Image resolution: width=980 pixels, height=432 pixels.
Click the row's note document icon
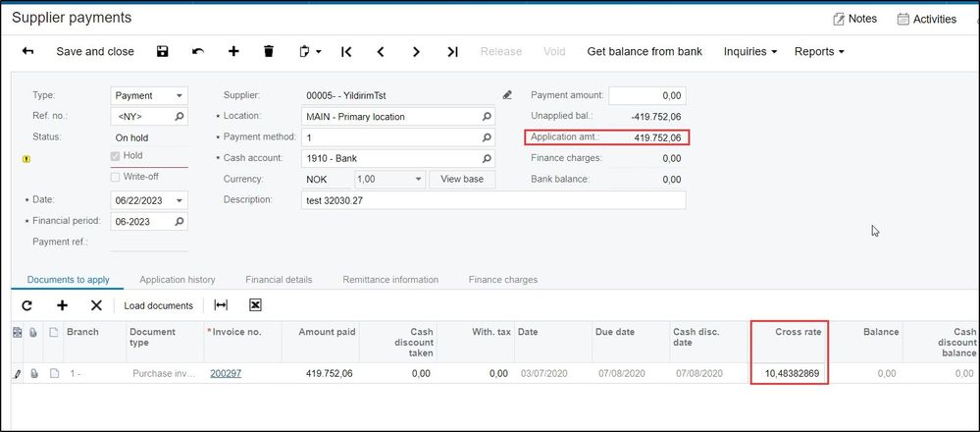tap(54, 374)
